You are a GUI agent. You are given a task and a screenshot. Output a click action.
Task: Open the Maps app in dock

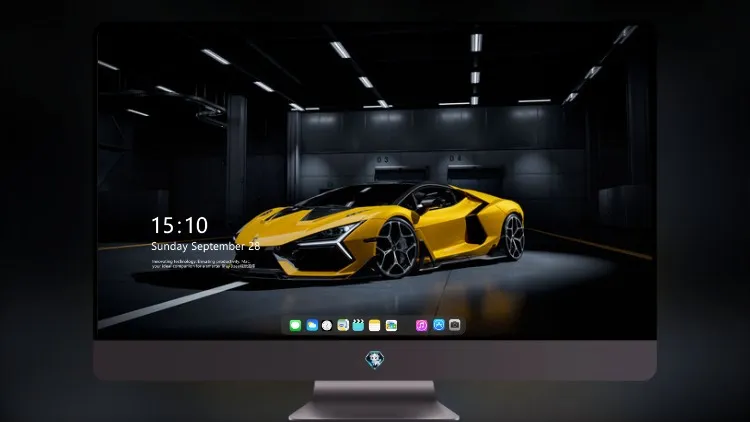point(342,325)
